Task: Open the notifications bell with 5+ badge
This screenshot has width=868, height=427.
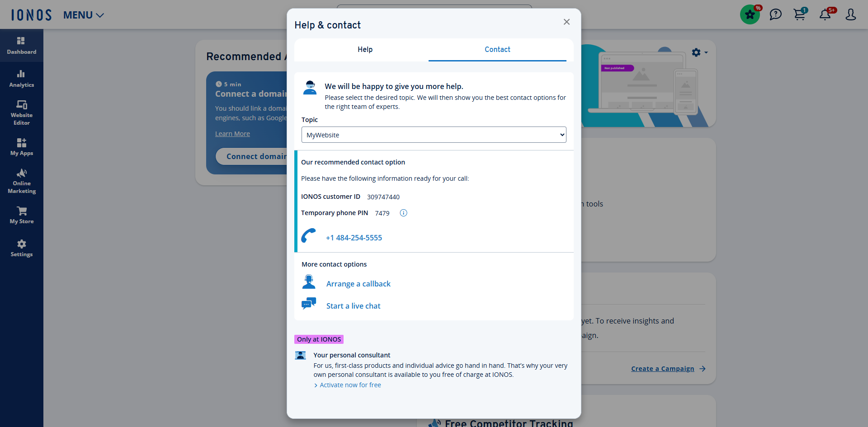Action: click(826, 14)
